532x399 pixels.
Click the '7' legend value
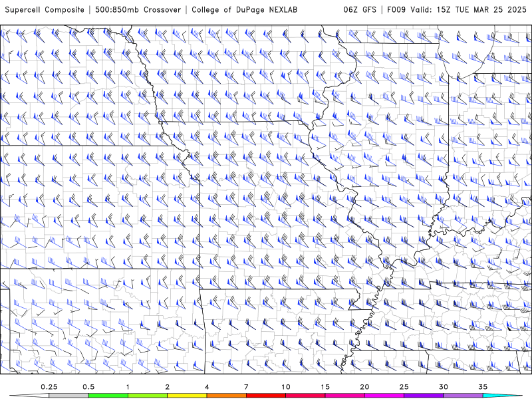[x=246, y=387]
